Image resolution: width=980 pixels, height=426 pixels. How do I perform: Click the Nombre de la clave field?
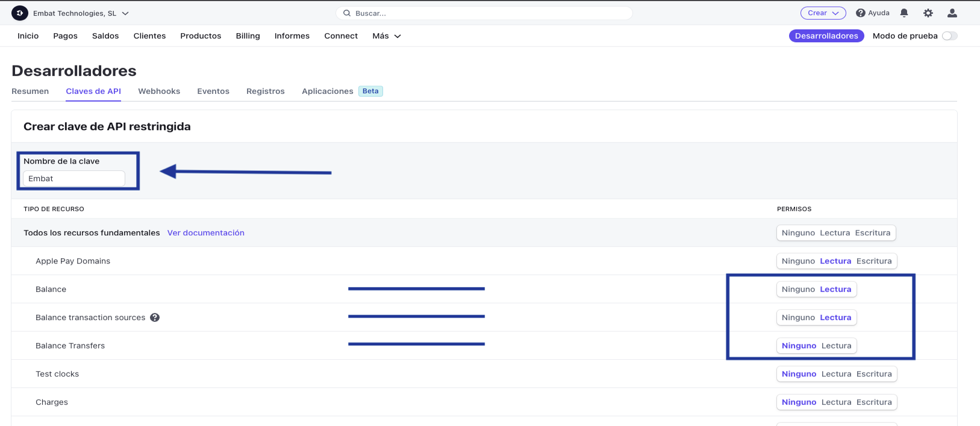tap(74, 179)
